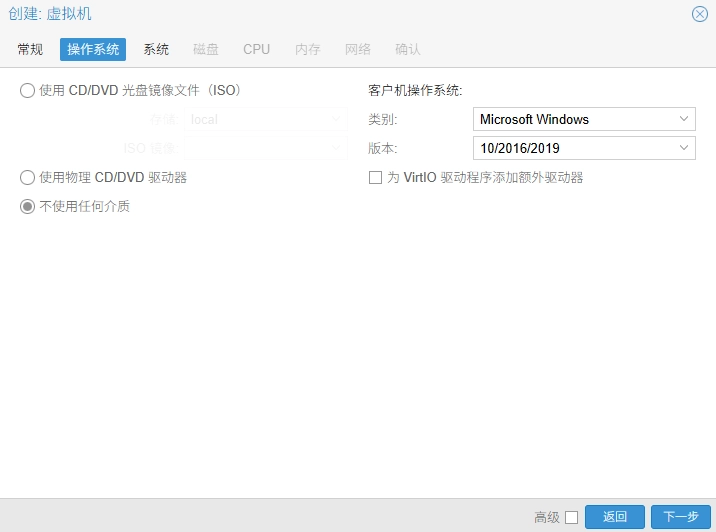Go to the 磁盘 tab
The image size is (716, 532).
click(206, 49)
